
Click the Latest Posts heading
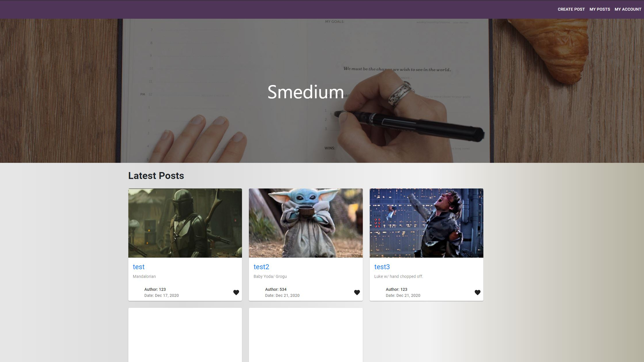(156, 176)
